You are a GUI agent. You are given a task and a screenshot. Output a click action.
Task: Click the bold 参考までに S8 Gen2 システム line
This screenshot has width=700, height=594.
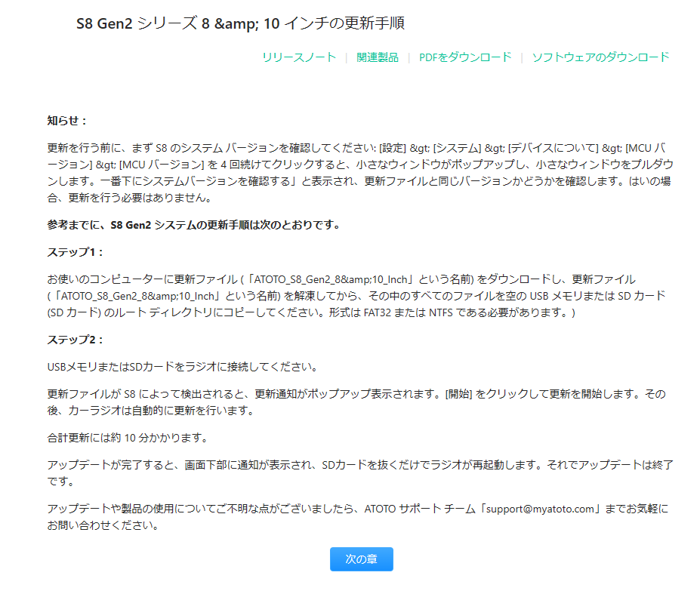point(193,225)
